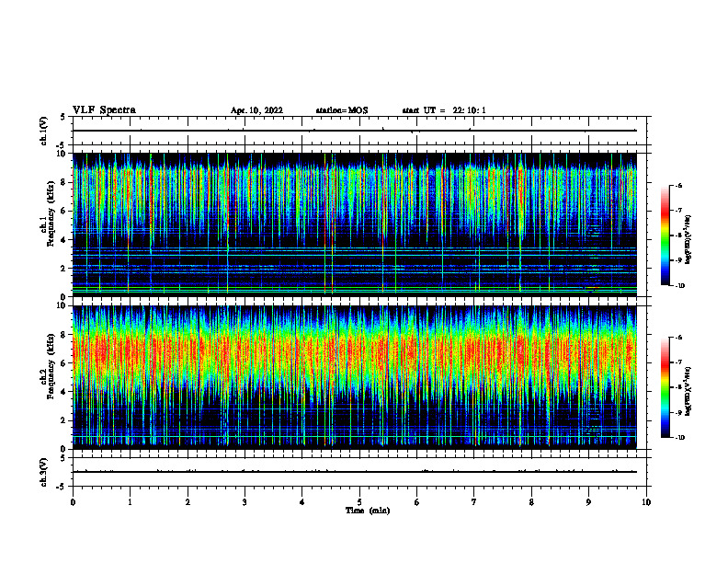Screen dimensions: 728x563
Task: Click the "-7" label on ch.2 color bar
Action: click(x=678, y=362)
